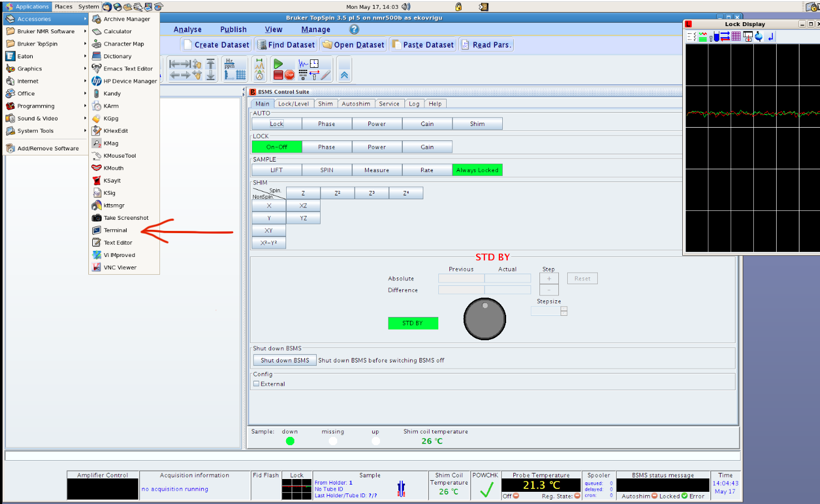Toggle purple grid icon in Lock Display
The width and height of the screenshot is (820, 504).
736,36
